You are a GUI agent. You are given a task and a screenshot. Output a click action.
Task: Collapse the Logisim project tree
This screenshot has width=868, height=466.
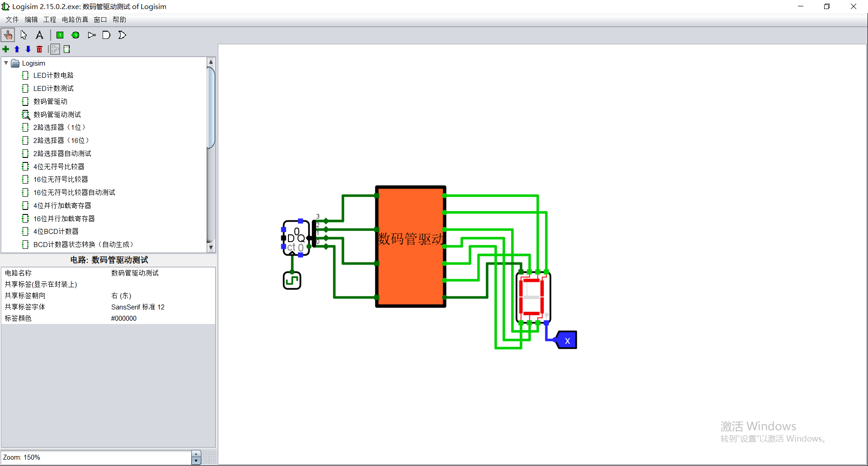6,63
